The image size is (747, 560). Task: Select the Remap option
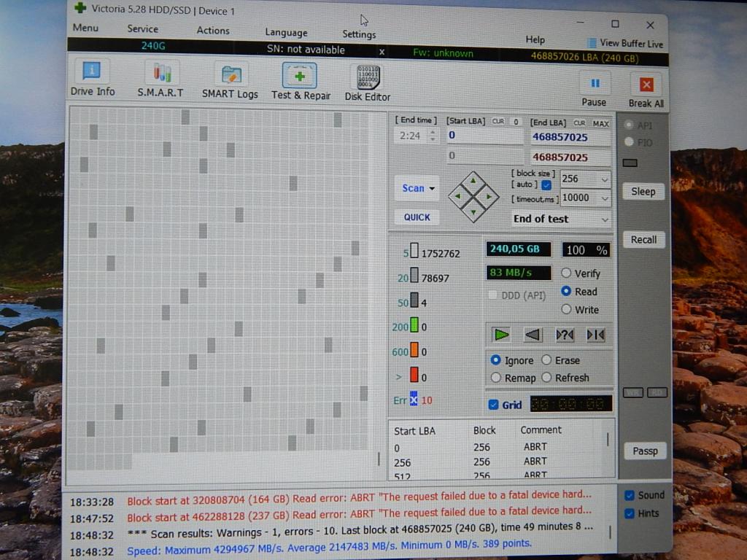(x=495, y=378)
